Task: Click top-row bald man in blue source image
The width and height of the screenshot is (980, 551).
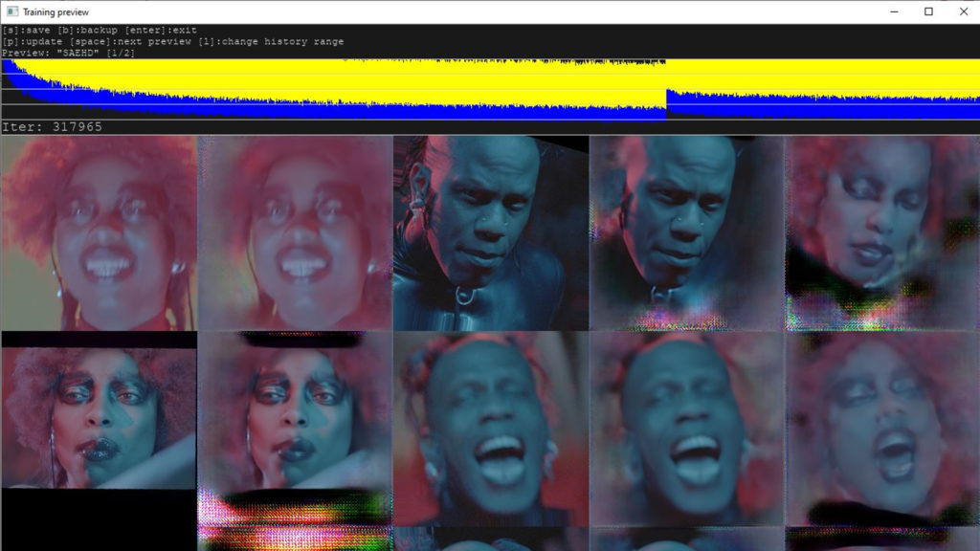Action: pyautogui.click(x=491, y=233)
